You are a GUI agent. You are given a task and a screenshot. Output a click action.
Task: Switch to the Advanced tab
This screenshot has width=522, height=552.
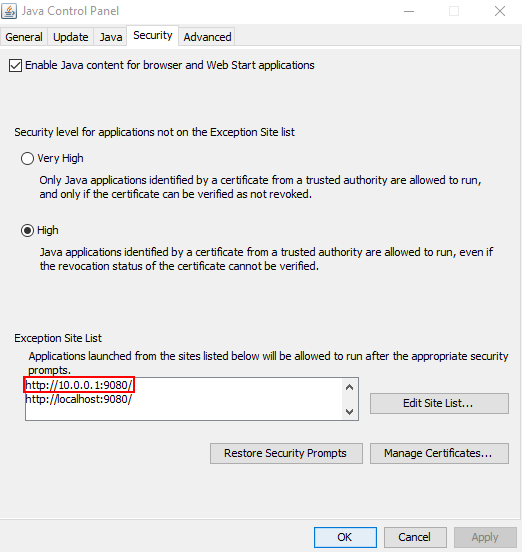pos(207,37)
